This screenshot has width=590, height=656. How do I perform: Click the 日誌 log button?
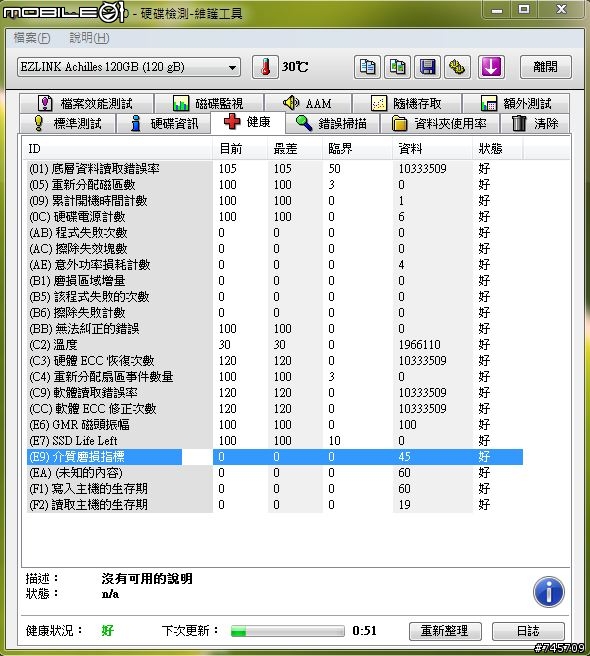point(528,631)
